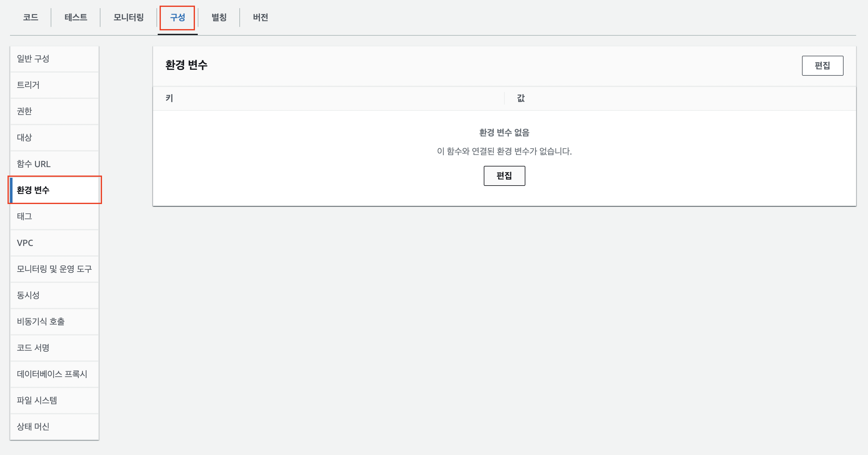Open the 코드 tab
The width and height of the screenshot is (868, 455).
30,17
